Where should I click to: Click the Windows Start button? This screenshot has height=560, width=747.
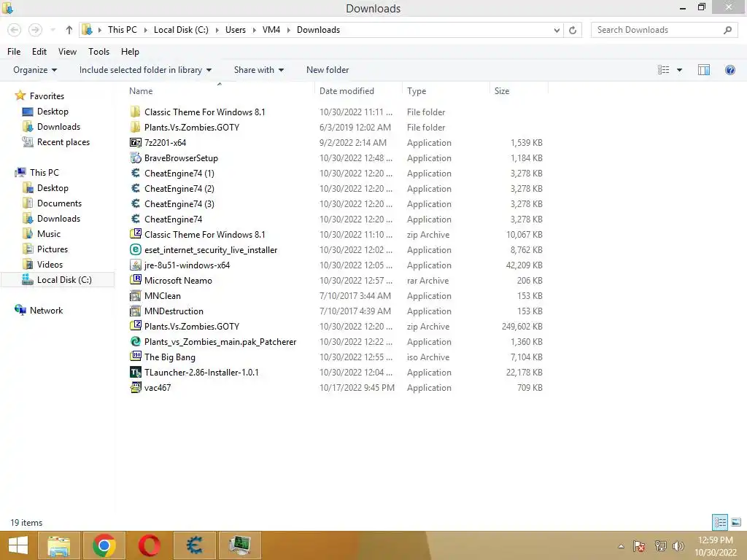click(x=18, y=545)
